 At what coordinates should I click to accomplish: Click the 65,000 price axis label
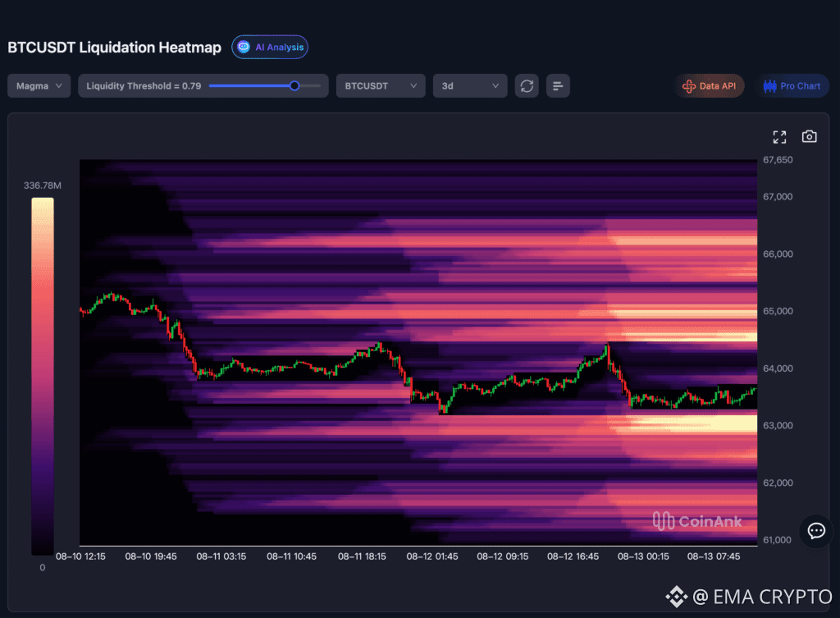tap(778, 311)
